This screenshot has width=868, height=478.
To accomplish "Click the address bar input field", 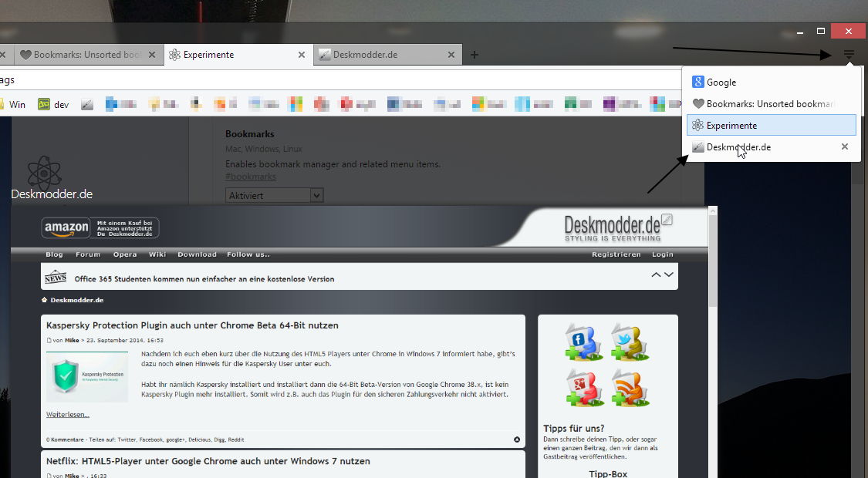I will point(340,80).
